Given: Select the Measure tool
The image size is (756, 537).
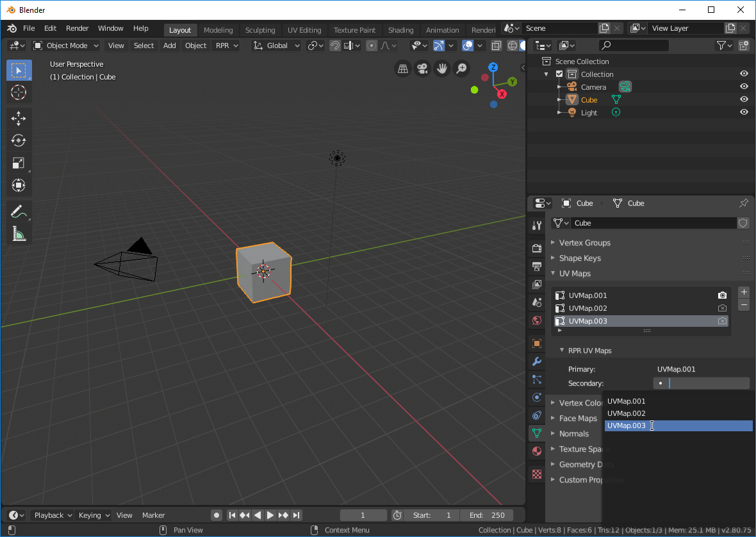Looking at the screenshot, I should tap(19, 234).
